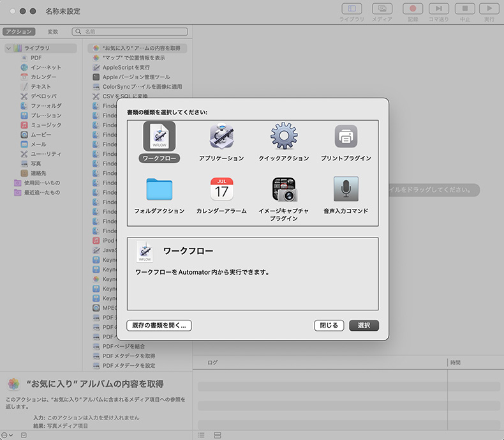The image size is (504, 440).
Task: Click the 中止 stop button
Action: tap(465, 9)
